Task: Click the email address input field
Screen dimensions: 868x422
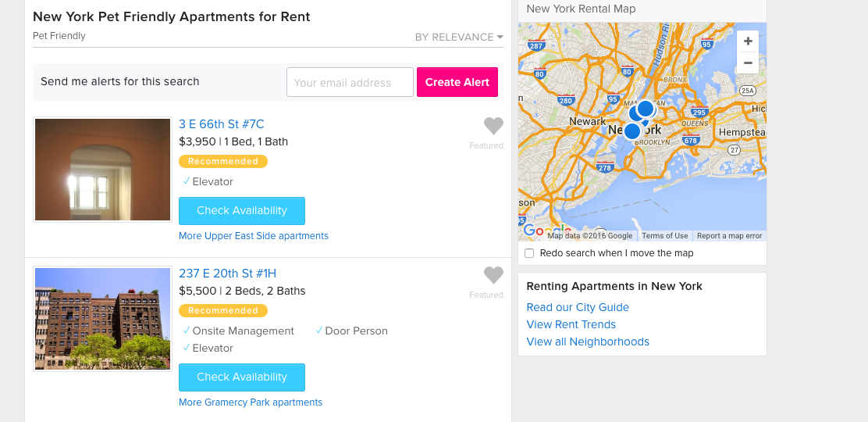Action: pos(350,82)
